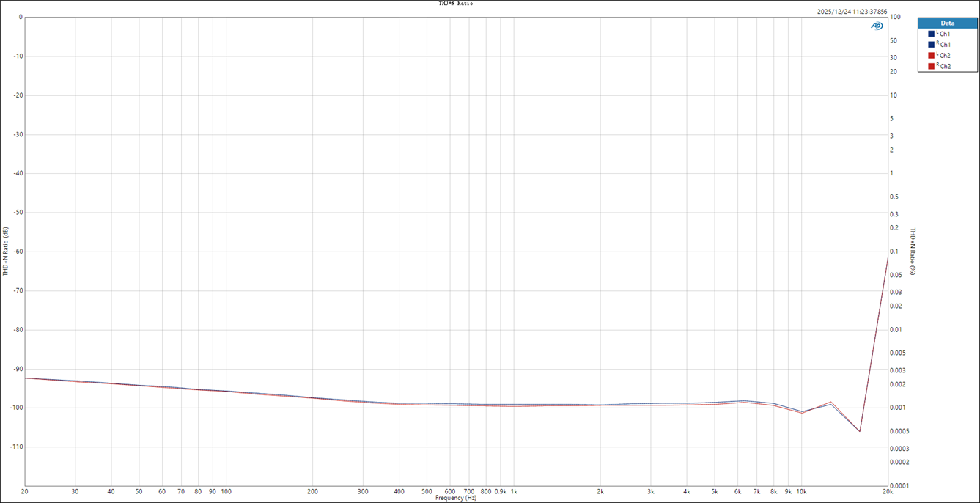The width and height of the screenshot is (980, 503).
Task: Click the 0.001 percent axis tick
Action: pyautogui.click(x=896, y=408)
